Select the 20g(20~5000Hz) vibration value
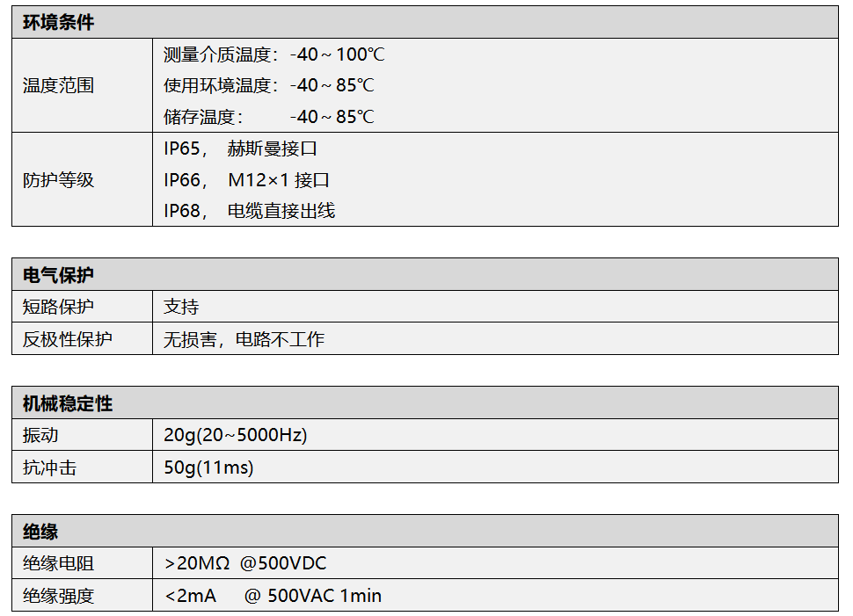Screen dimensions: 853x616 coord(235,435)
